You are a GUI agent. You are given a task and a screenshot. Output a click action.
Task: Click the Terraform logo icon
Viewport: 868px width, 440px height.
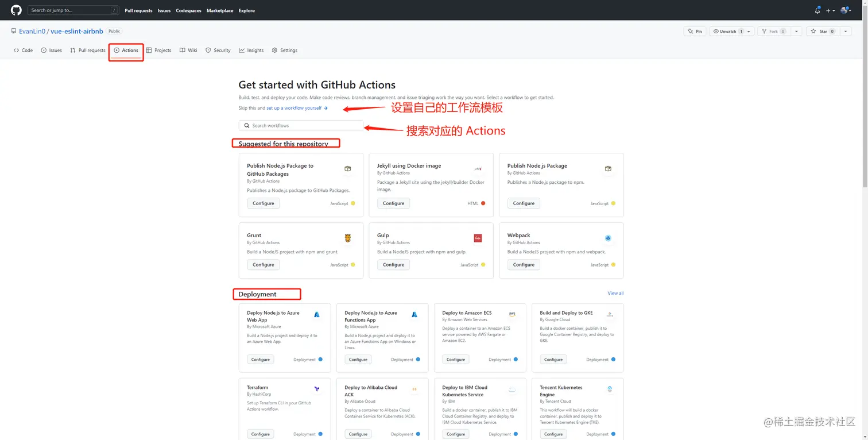[x=317, y=389]
